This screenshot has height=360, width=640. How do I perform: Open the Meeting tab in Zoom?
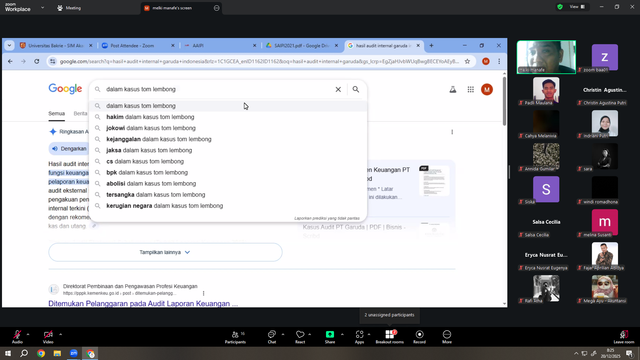(69, 8)
